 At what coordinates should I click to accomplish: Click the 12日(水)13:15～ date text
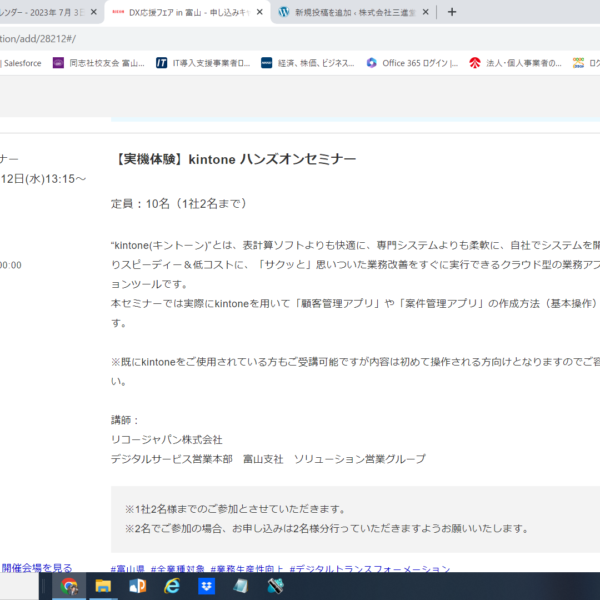43,179
